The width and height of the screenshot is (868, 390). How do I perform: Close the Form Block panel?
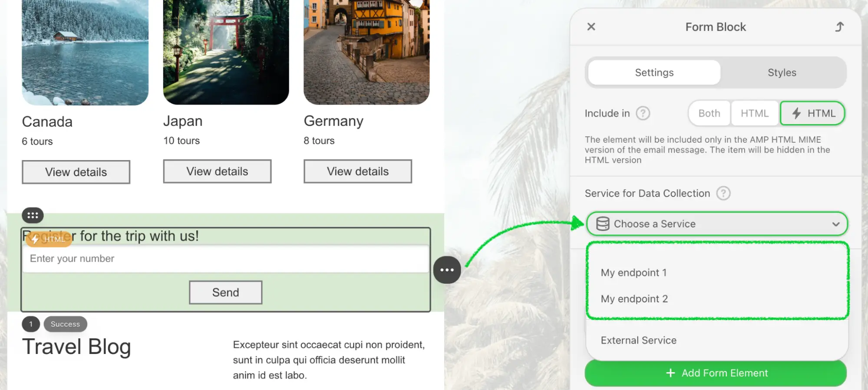(591, 27)
